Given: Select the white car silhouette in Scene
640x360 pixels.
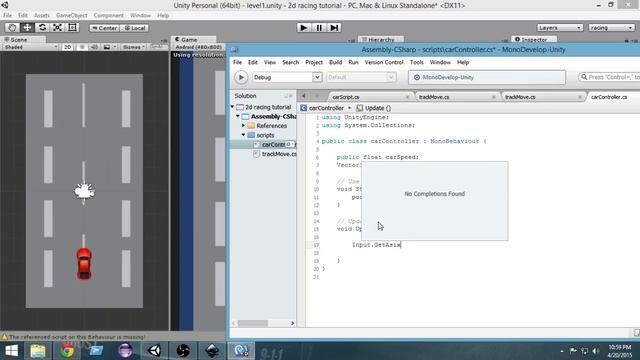Looking at the screenshot, I should tap(84, 191).
